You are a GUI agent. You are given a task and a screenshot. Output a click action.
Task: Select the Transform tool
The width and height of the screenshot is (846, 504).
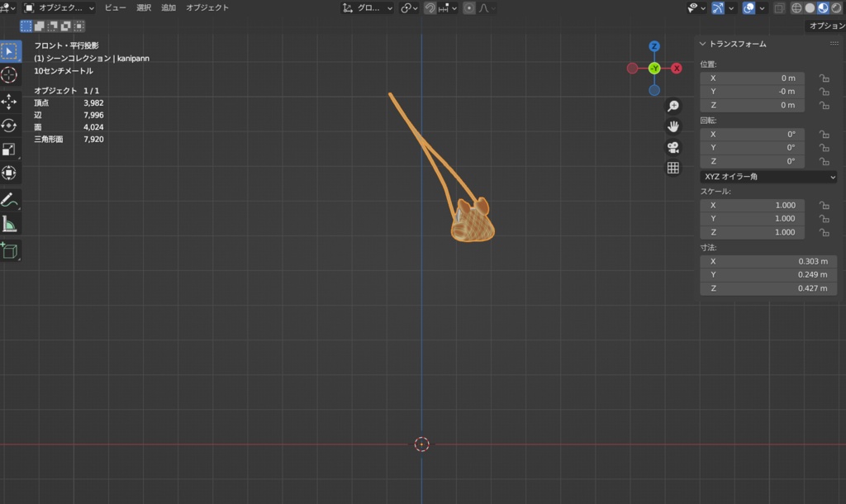(x=9, y=174)
